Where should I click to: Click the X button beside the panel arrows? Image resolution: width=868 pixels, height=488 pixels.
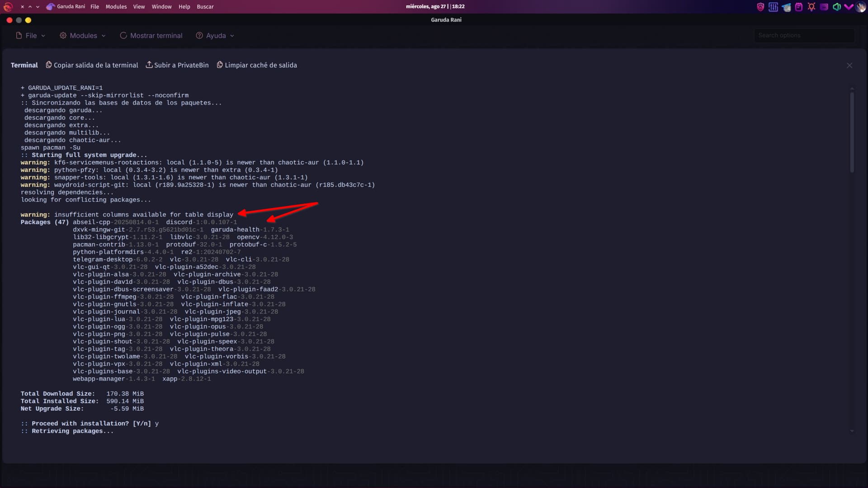[x=22, y=7]
